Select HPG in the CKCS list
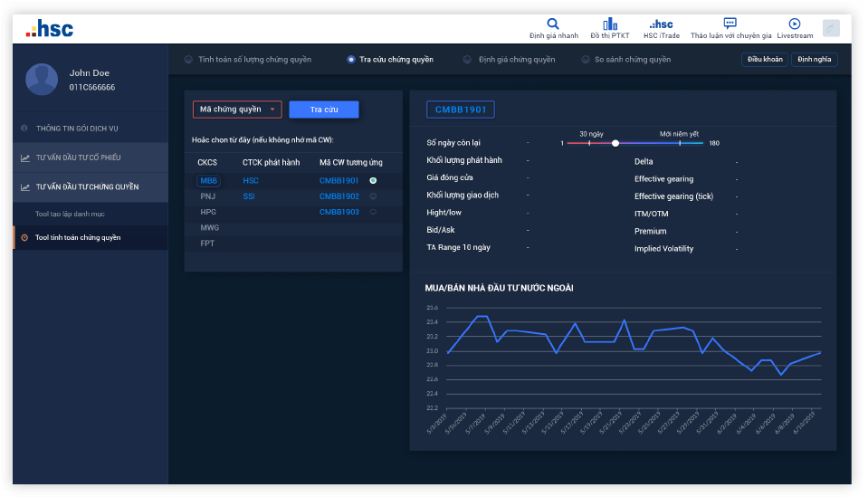The image size is (868, 497). coord(208,212)
